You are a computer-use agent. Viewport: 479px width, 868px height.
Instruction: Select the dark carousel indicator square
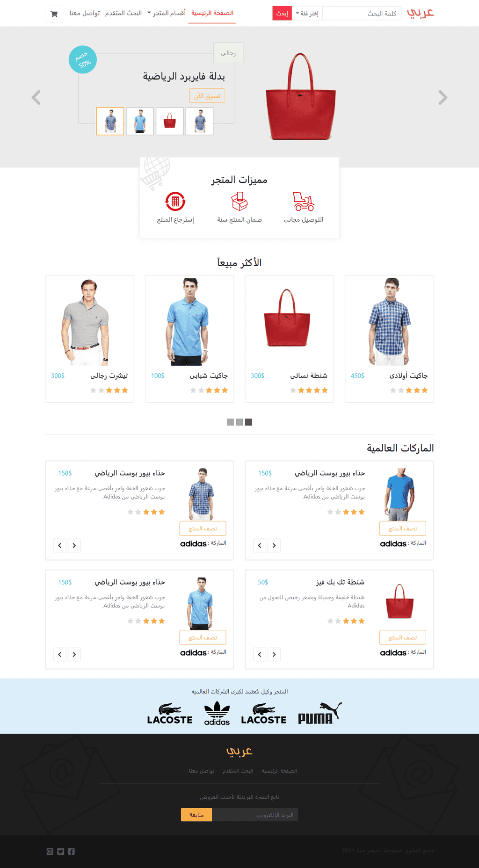click(249, 422)
